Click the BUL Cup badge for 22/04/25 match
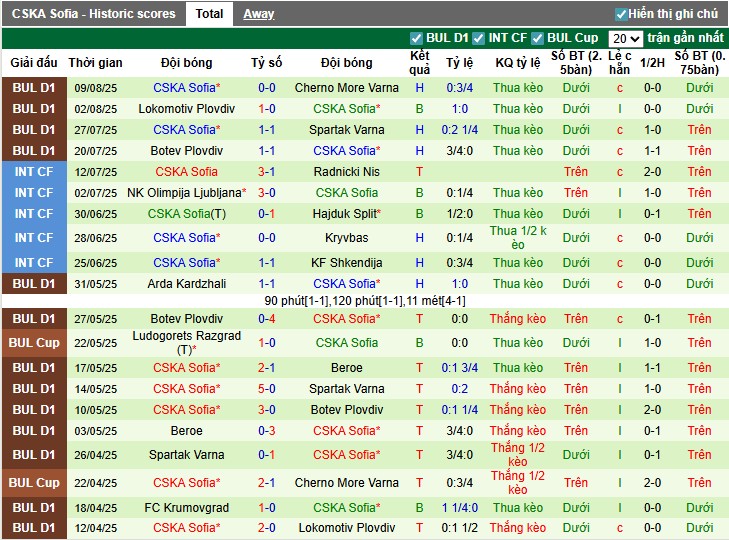The width and height of the screenshot is (729, 540). pos(33,483)
